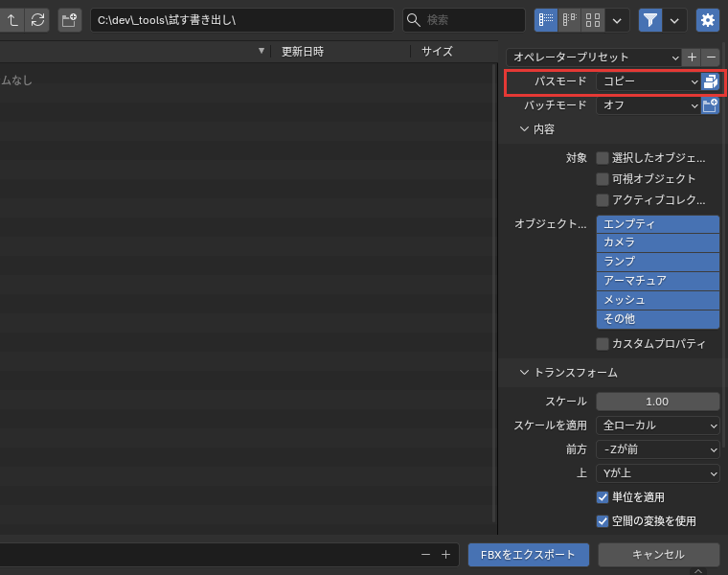The image size is (728, 575).
Task: Switch to horizontal list display mode
Action: 569,20
